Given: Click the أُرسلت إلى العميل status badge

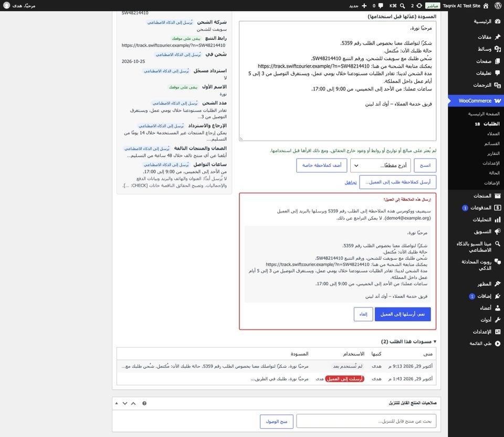Looking at the screenshot, I should point(344,379).
